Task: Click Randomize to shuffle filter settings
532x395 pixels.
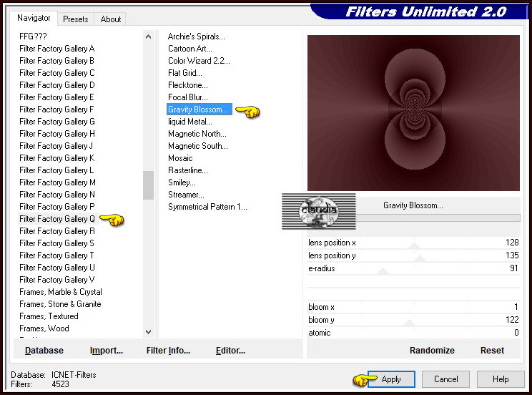Action: tap(432, 350)
